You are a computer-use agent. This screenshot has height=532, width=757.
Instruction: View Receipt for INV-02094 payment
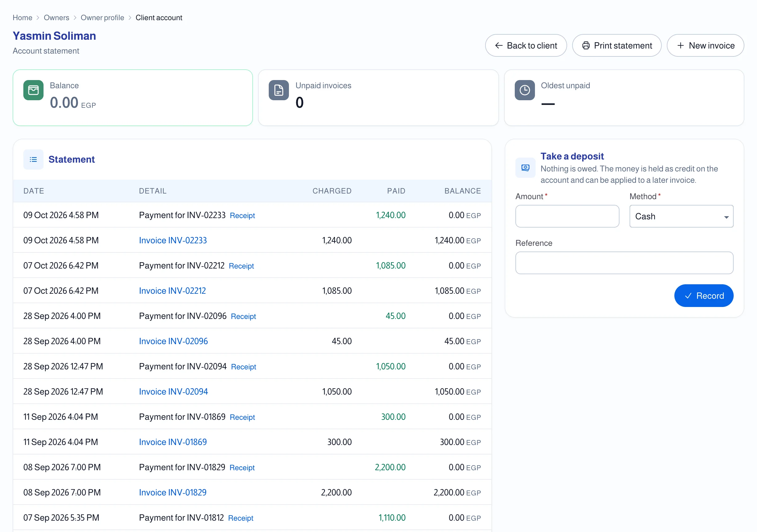tap(244, 367)
